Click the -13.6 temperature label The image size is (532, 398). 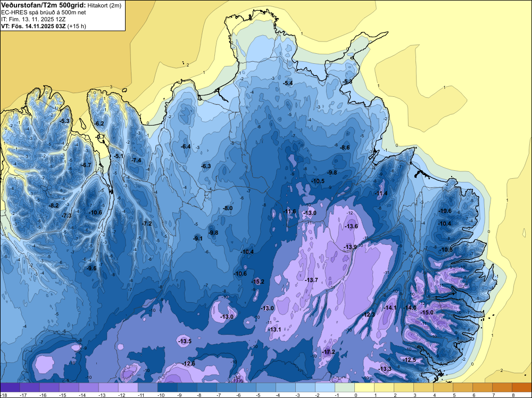(351, 226)
